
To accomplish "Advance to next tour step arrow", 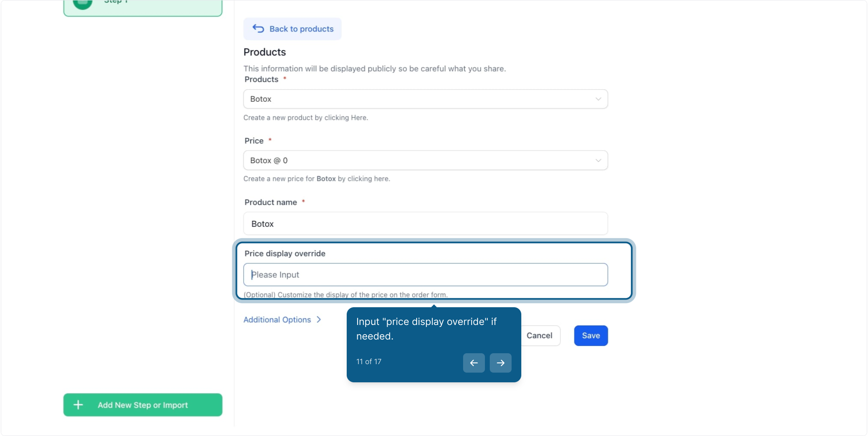I will (x=500, y=363).
